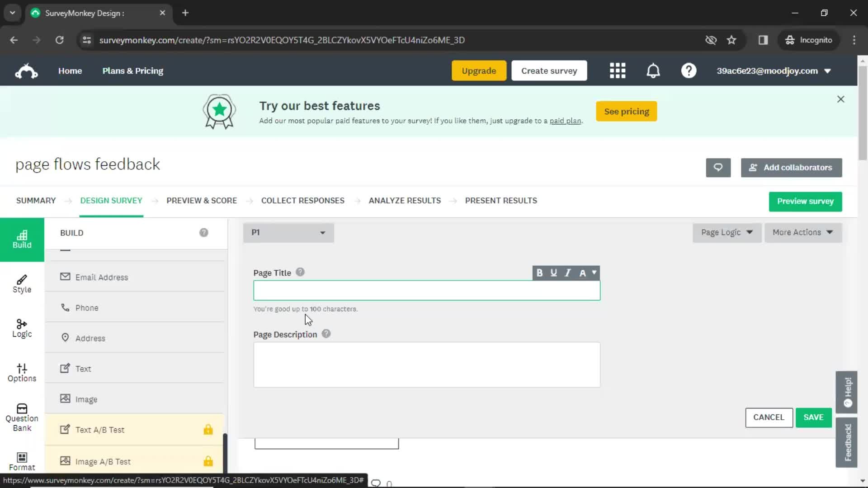Open the help question mark icon in header
Image resolution: width=868 pixels, height=488 pixels.
(689, 71)
